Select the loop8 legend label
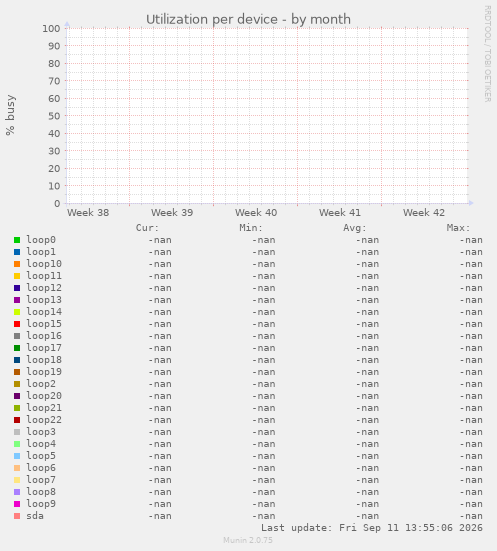Screen dimensions: 497x551 tap(41, 492)
